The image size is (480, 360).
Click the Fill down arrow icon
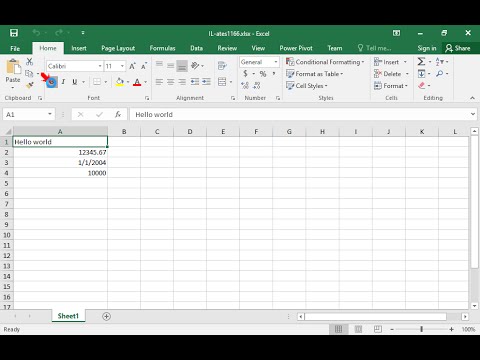421,74
